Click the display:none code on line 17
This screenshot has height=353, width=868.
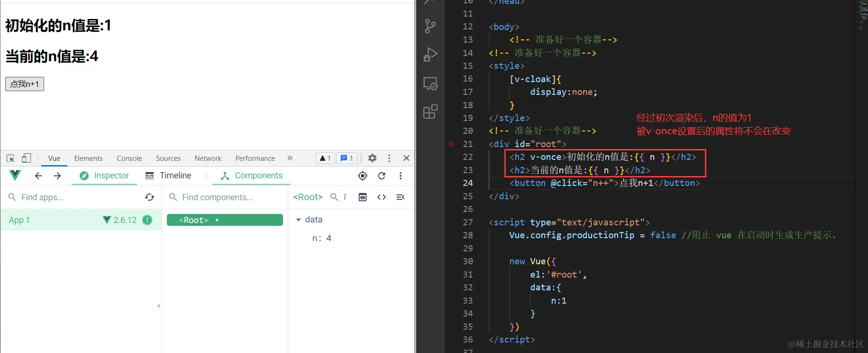click(x=564, y=92)
